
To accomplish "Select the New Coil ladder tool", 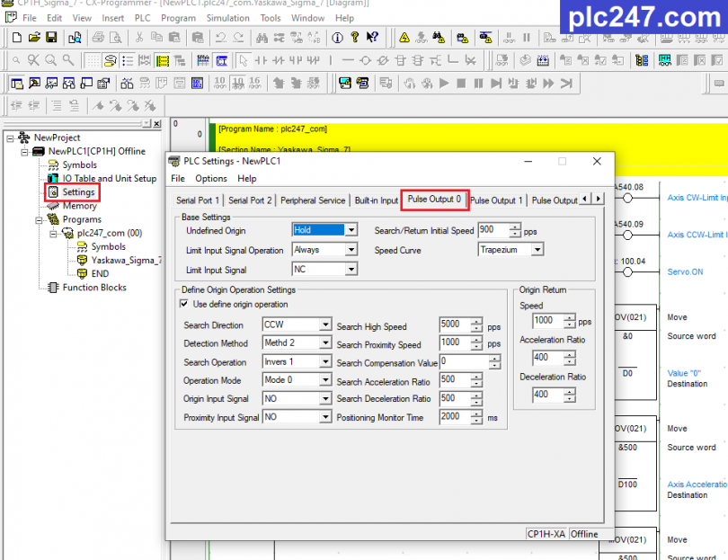I will tap(365, 59).
